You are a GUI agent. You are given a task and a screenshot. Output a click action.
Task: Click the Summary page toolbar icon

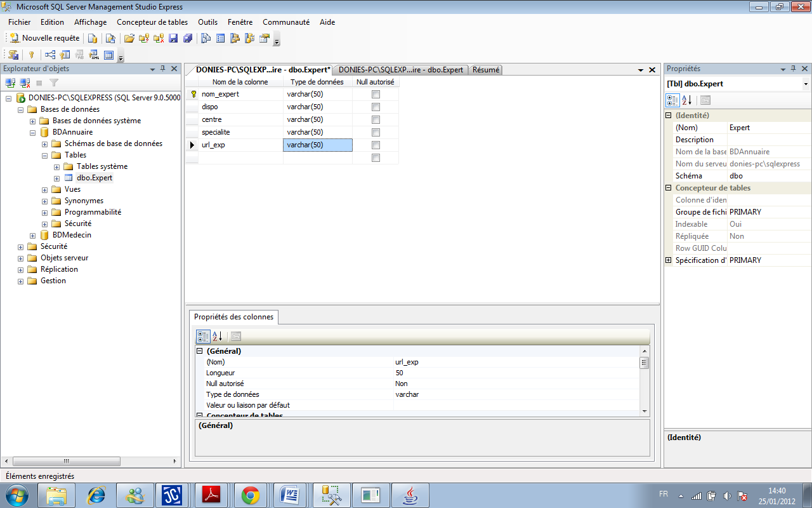220,38
